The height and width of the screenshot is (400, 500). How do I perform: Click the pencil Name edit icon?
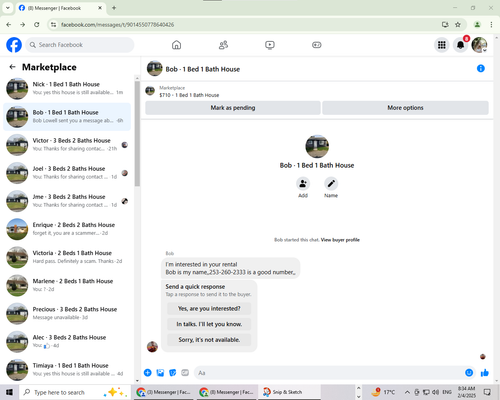(331, 184)
